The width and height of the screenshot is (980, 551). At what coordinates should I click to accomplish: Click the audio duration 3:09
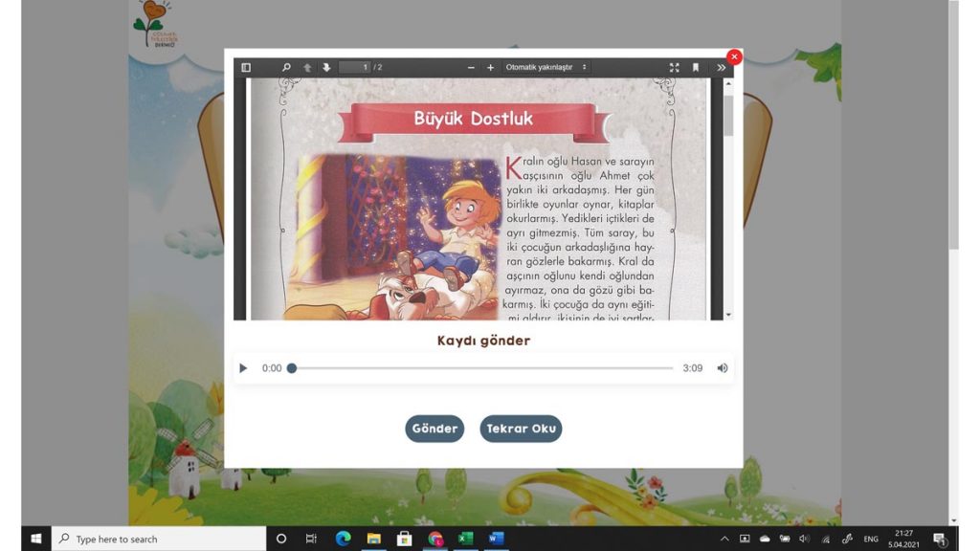pos(693,368)
